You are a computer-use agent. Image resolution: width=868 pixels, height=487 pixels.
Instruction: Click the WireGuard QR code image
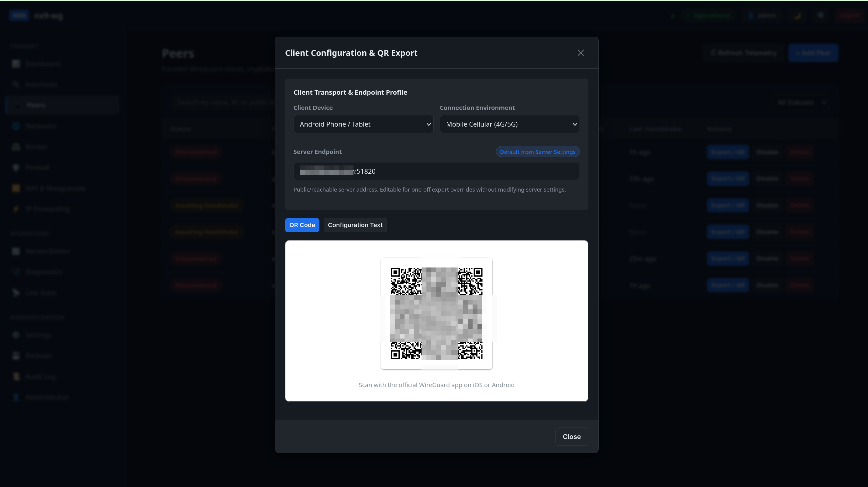click(x=436, y=314)
